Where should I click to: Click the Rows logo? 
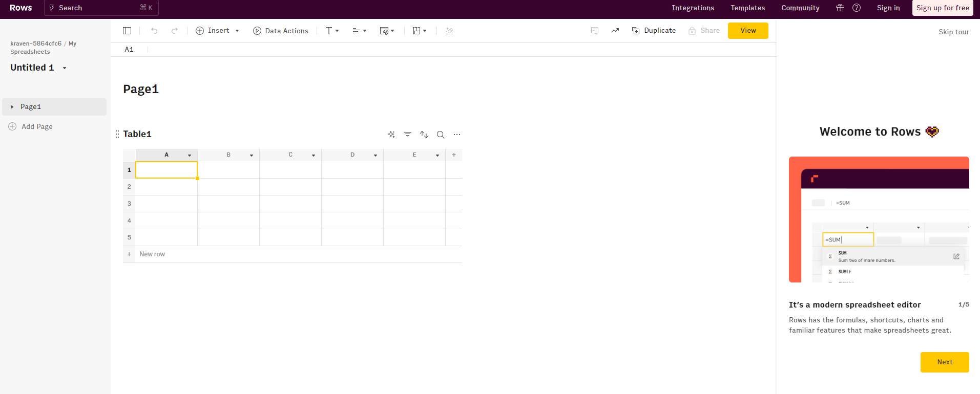point(21,8)
